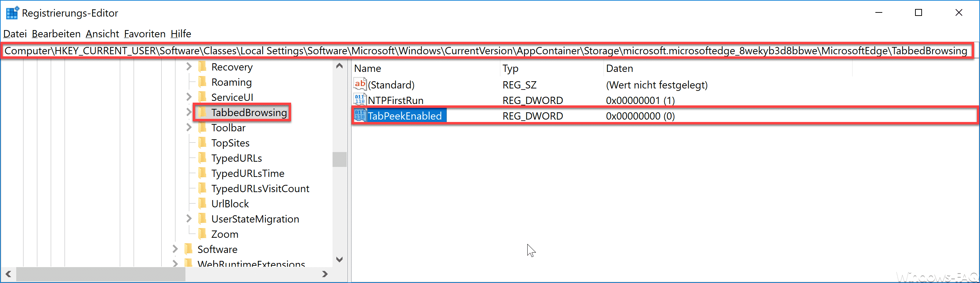Viewport: 980px width, 283px height.
Task: Expand the UserStateMigration key
Action: click(x=189, y=219)
